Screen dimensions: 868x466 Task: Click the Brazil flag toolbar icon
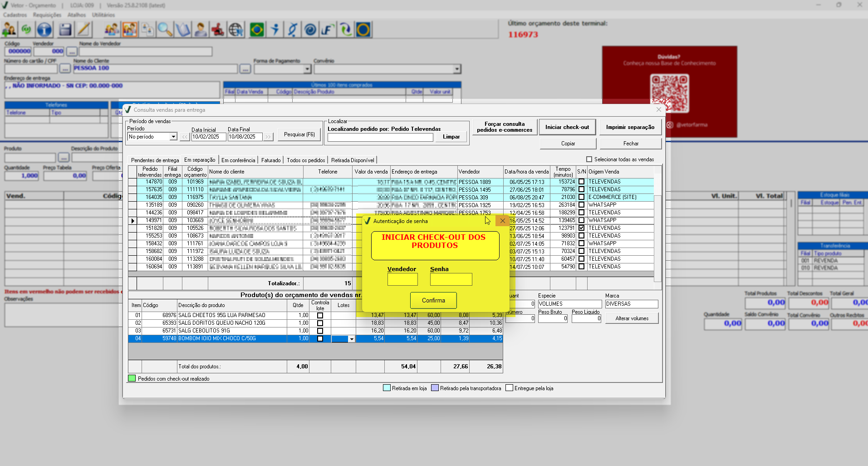257,30
